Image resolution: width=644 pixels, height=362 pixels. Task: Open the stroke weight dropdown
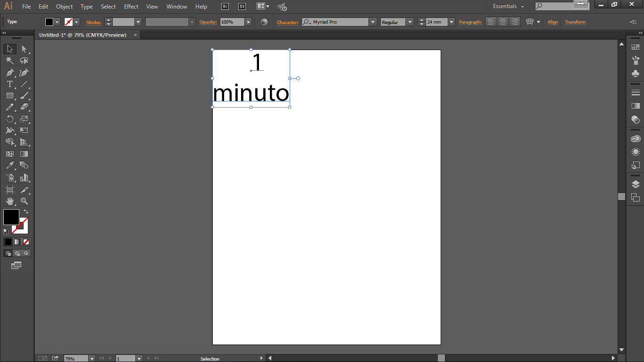(138, 22)
